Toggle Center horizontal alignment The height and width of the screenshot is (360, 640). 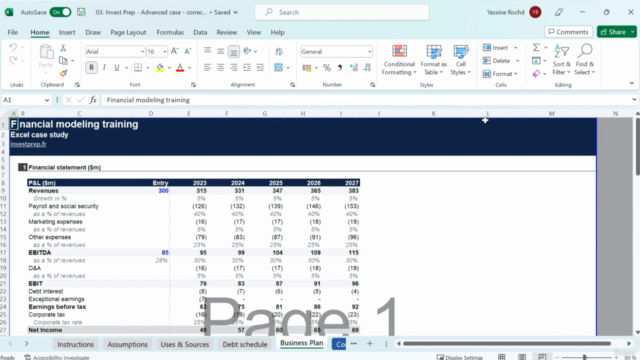click(x=220, y=67)
